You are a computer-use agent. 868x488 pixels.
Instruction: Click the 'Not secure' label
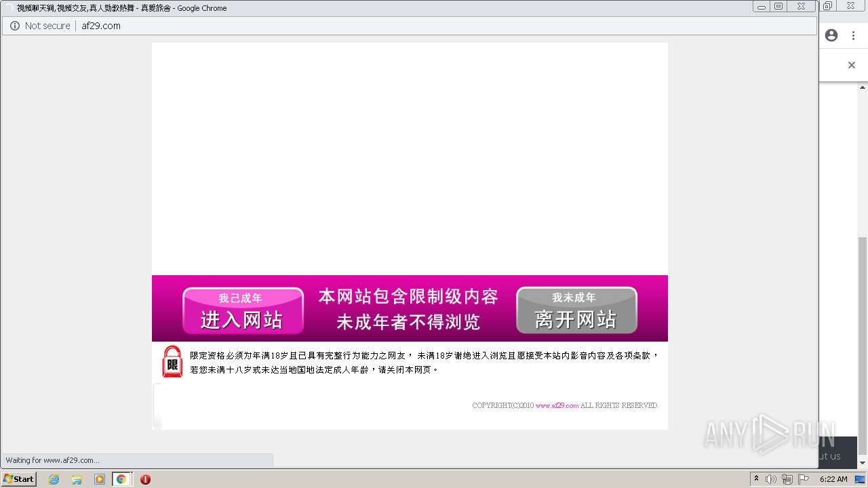tap(47, 26)
